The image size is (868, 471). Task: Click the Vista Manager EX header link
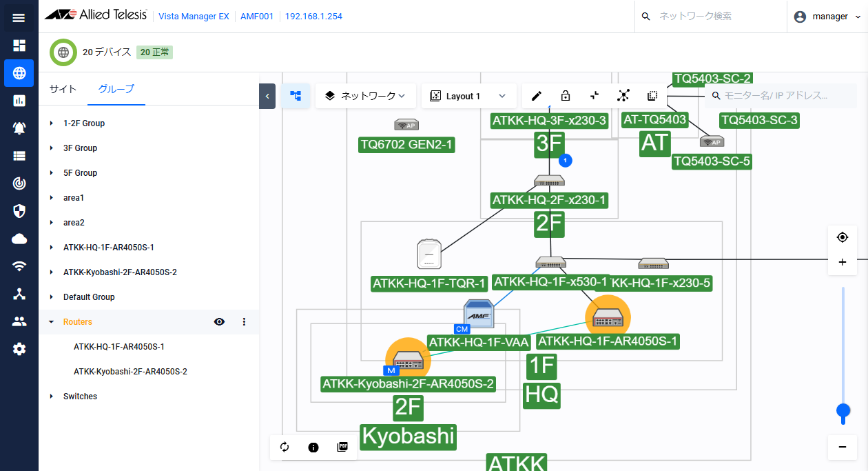(x=194, y=17)
